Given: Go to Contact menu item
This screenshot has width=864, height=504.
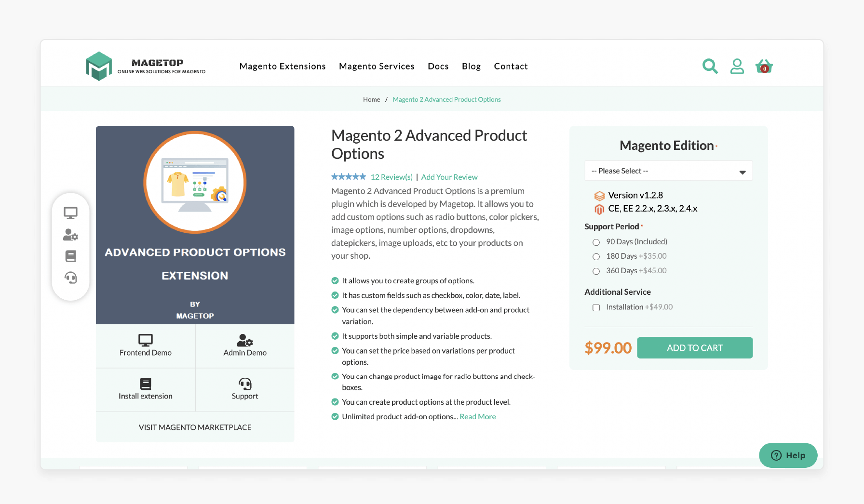Looking at the screenshot, I should [511, 66].
